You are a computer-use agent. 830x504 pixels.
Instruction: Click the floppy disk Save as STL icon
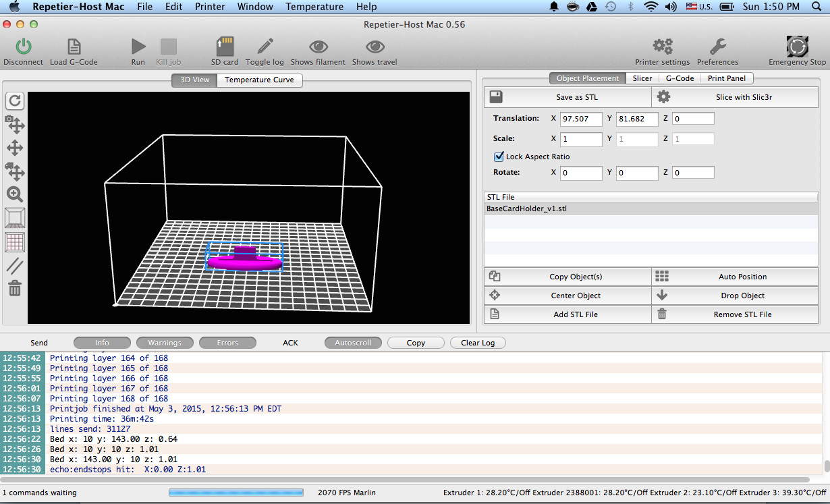click(495, 97)
